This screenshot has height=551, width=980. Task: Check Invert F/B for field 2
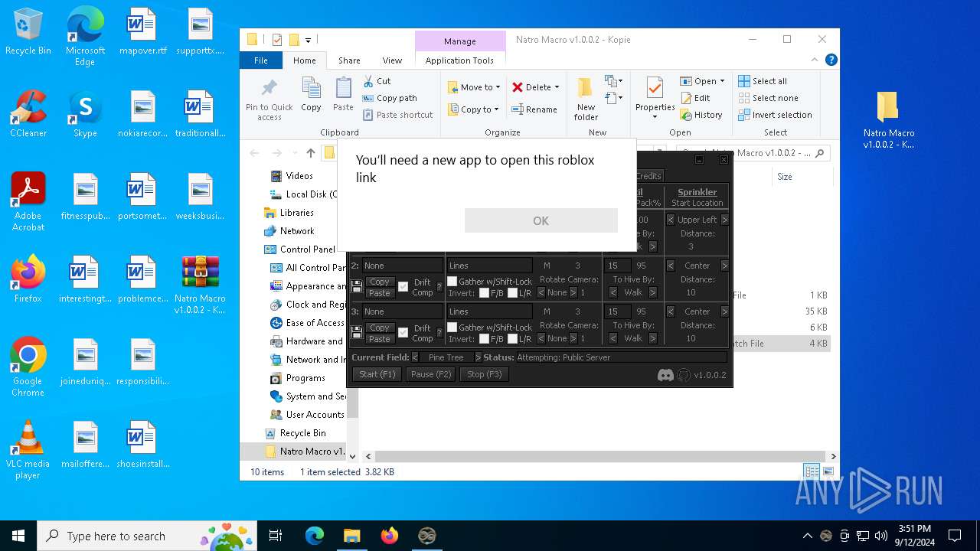[484, 293]
